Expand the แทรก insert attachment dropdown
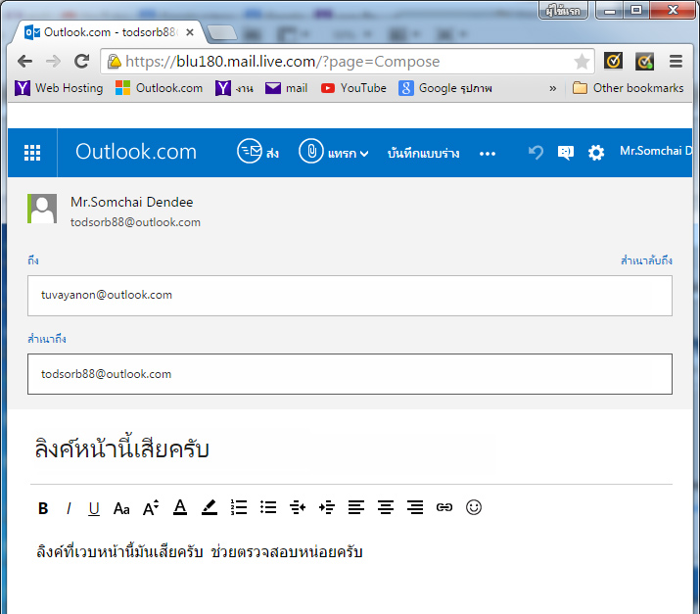700x614 pixels. pyautogui.click(x=334, y=153)
